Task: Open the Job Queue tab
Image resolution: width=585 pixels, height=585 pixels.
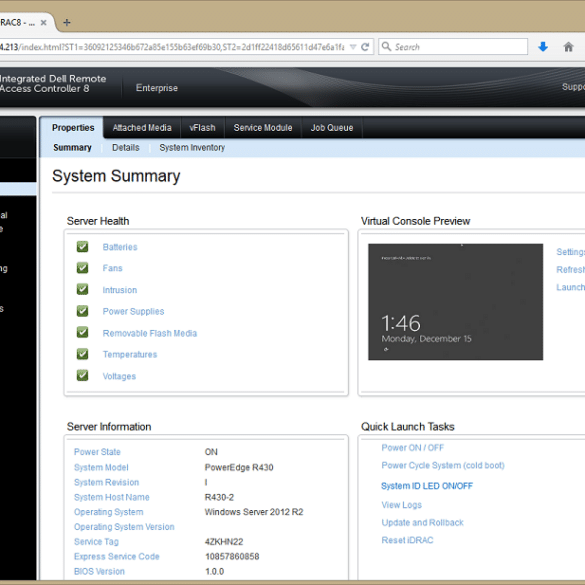Action: pyautogui.click(x=332, y=128)
